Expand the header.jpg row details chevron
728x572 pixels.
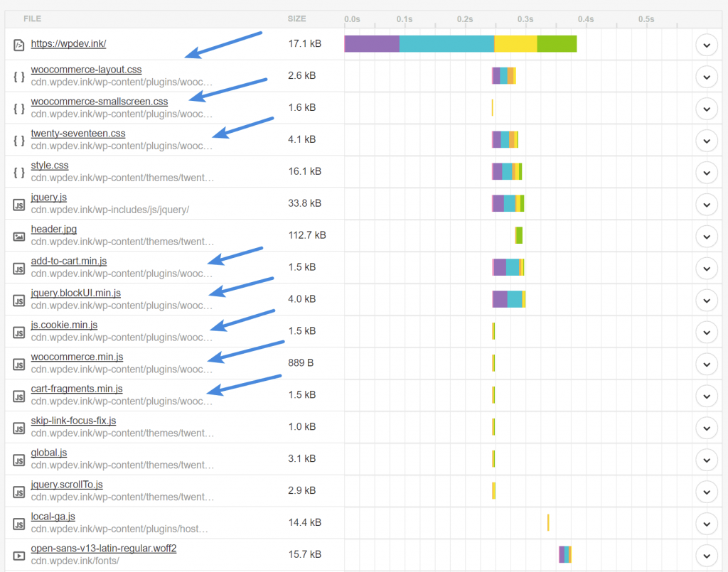(x=706, y=236)
